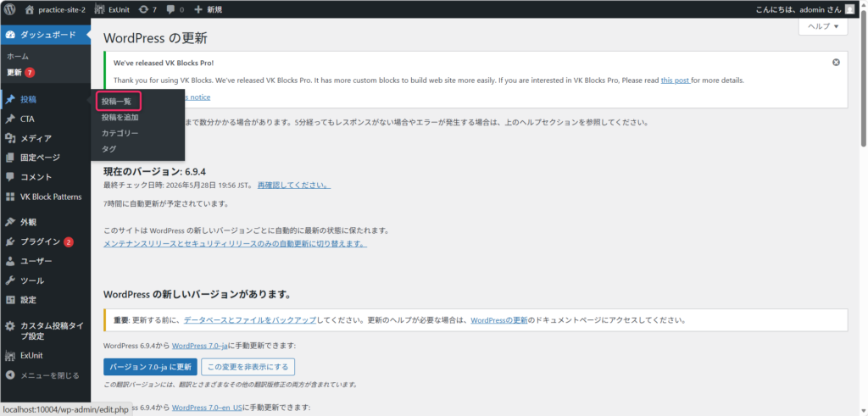Click the updates icon showing 7
868x416 pixels.
click(143, 9)
